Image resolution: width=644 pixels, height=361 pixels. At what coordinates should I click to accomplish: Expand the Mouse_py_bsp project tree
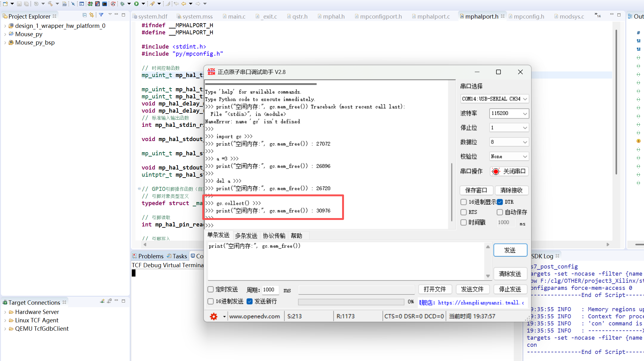[5, 43]
